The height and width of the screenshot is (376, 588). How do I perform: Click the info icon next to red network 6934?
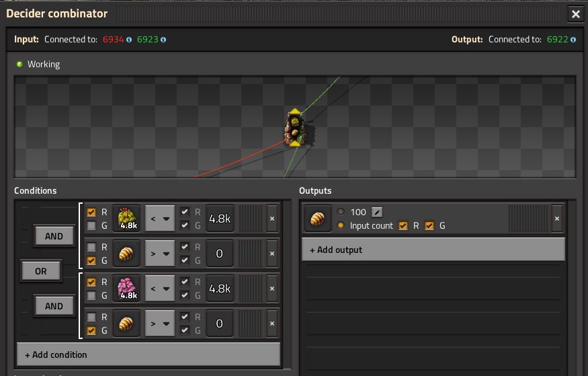[x=129, y=40]
